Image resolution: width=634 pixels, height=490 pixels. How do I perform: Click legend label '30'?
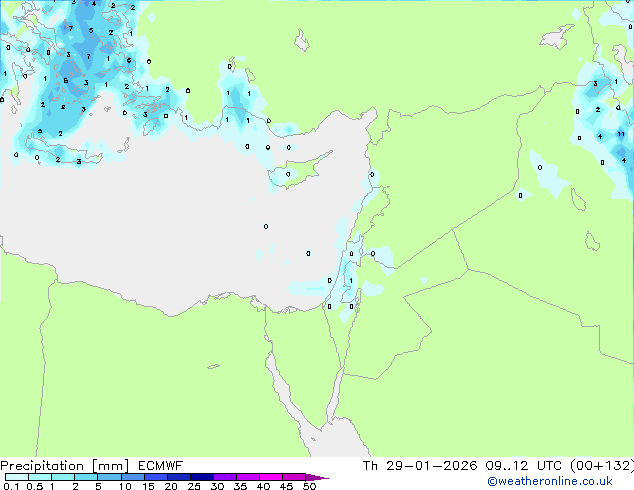point(218,486)
